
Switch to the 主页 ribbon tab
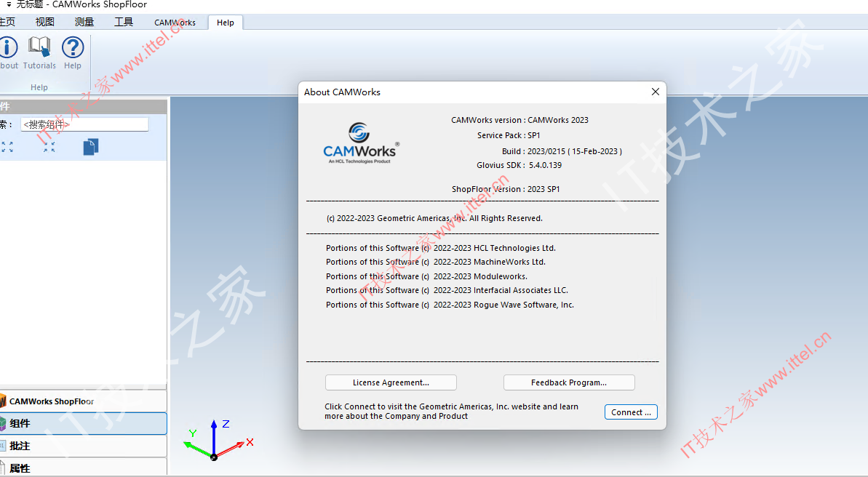(x=8, y=22)
